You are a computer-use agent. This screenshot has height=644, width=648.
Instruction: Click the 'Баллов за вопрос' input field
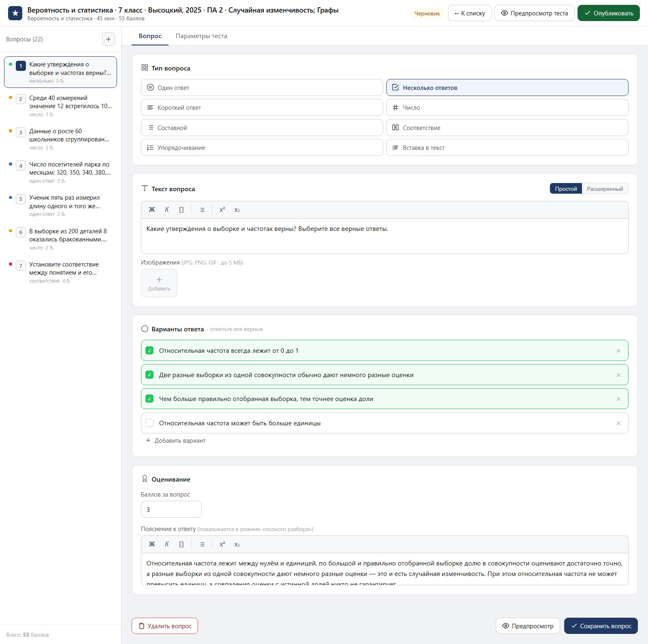[171, 510]
